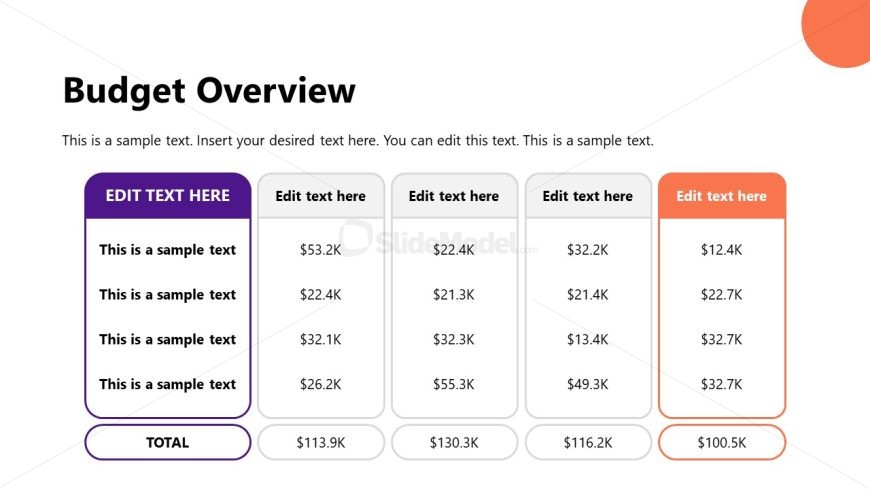Click the $32.1K value

click(321, 339)
